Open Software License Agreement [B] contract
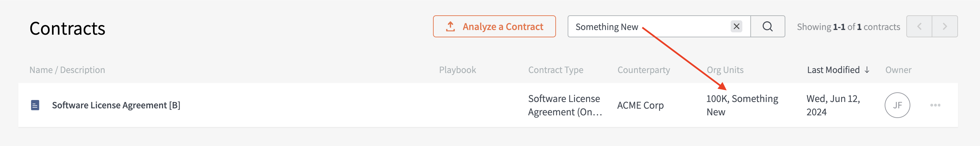980x146 pixels. pyautogui.click(x=116, y=105)
